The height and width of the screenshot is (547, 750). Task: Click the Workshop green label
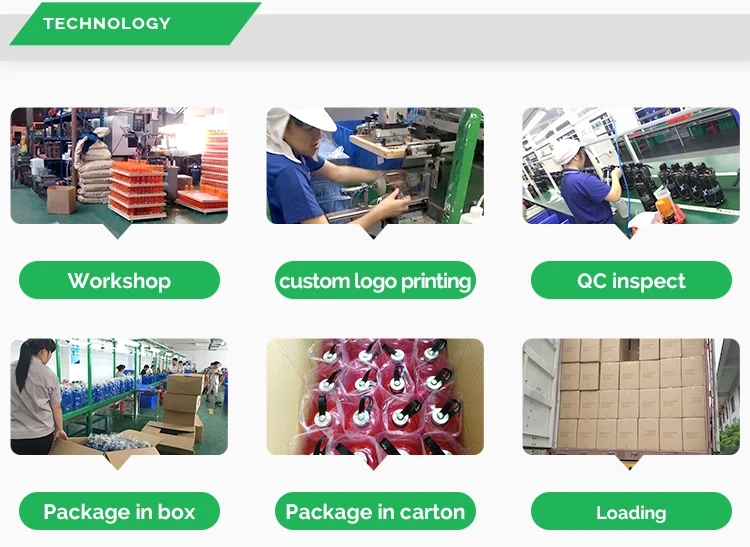coord(119,280)
